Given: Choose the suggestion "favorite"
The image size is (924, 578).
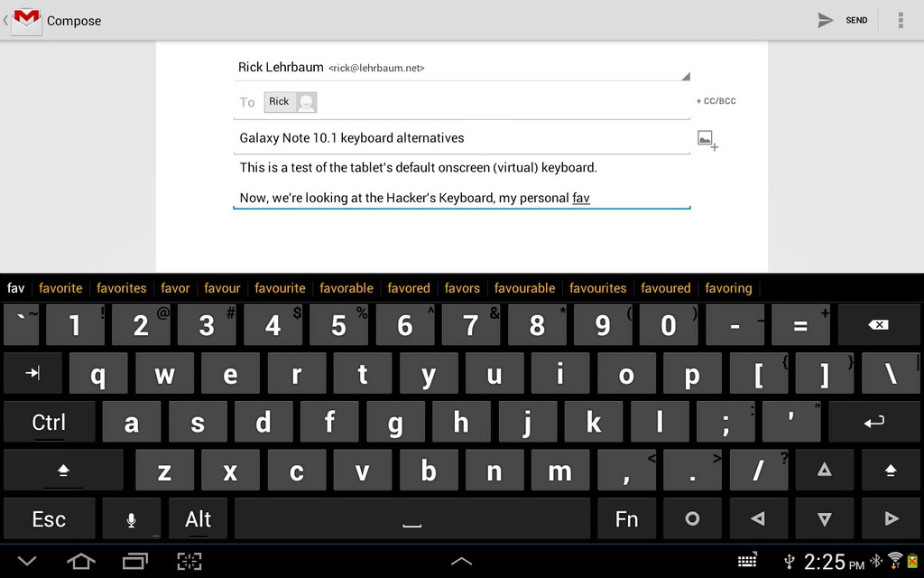Looking at the screenshot, I should 60,288.
